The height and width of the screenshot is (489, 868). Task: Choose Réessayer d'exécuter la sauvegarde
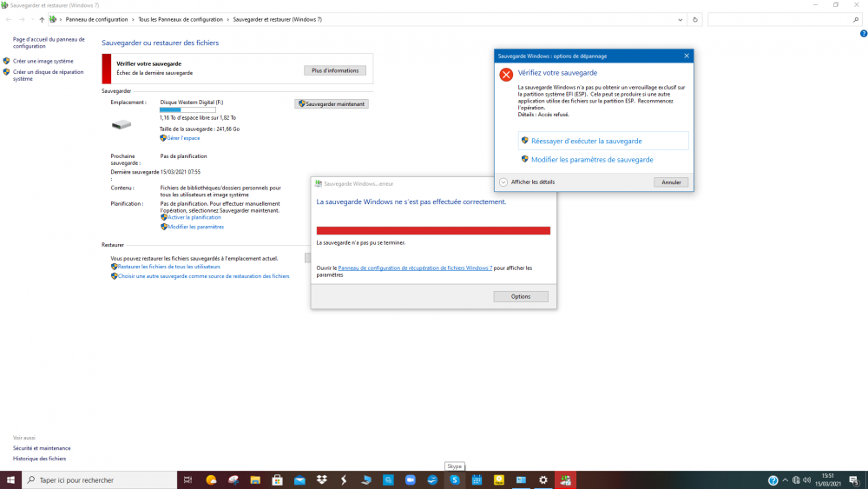pos(603,141)
